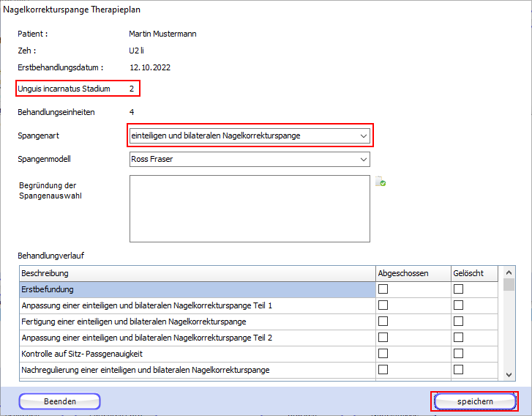Click the Gelöscht column header
This screenshot has width=532, height=416.
coord(473,273)
